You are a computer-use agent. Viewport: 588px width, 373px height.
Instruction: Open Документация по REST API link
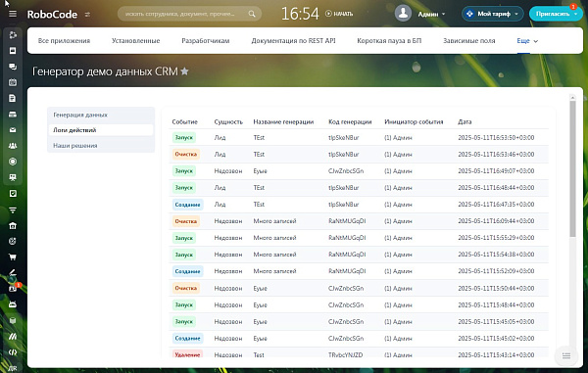293,41
